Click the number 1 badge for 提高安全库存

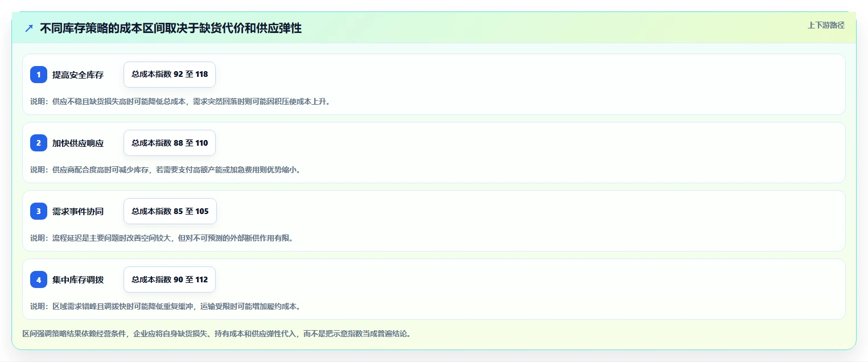coord(39,75)
